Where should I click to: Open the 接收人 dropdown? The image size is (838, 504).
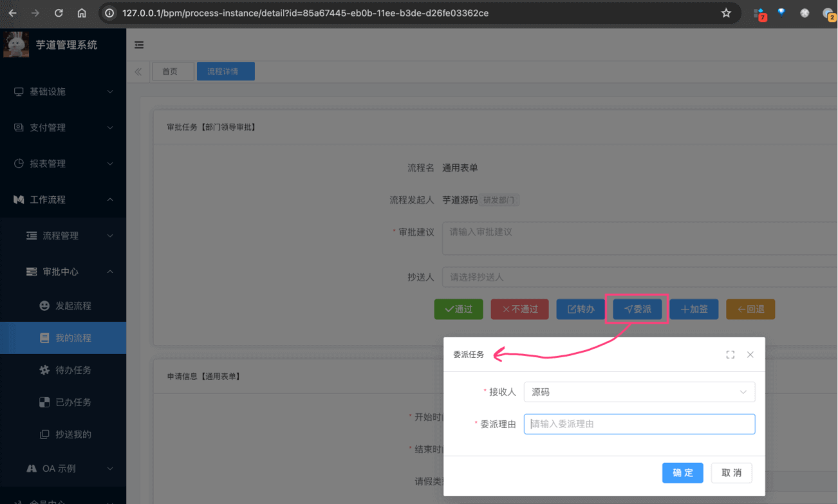[x=638, y=392]
